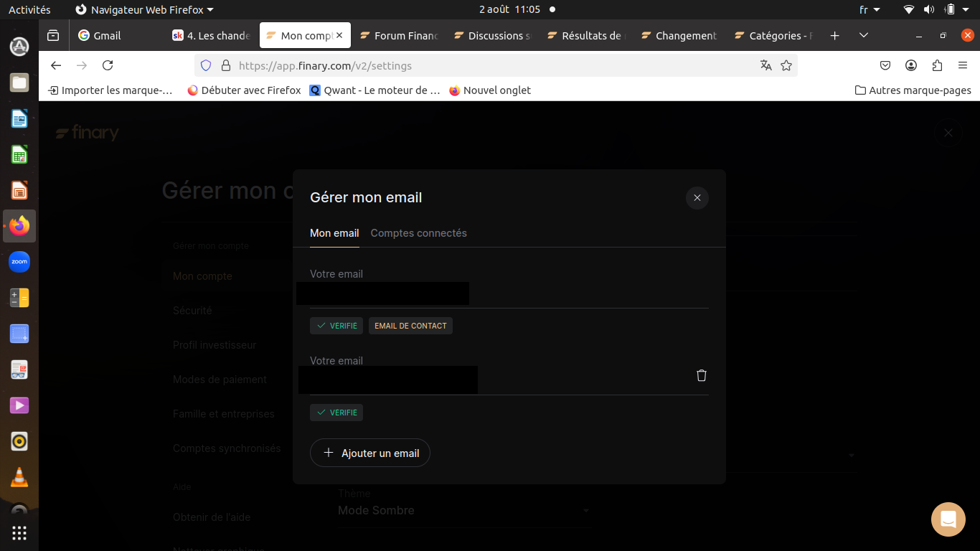Open the Firefox extensions icon
The image size is (980, 551).
(937, 65)
